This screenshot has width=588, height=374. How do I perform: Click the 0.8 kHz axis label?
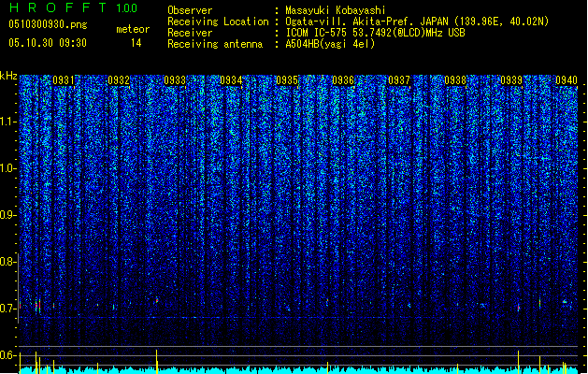click(x=7, y=262)
